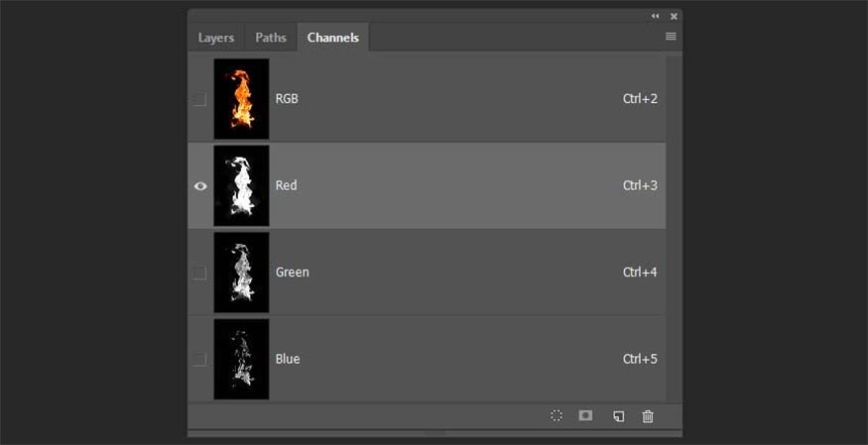
Task: Select the Red channel thumbnail
Action: tap(241, 186)
